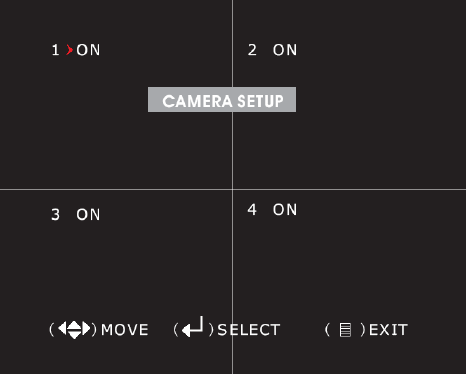
Task: Select the CAMERA SETUP title banner
Action: click(222, 100)
